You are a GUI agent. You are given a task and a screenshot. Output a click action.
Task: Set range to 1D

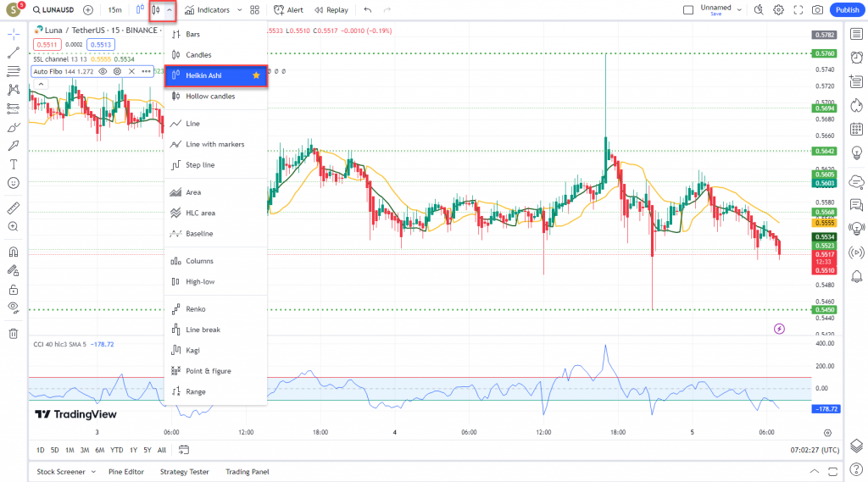click(41, 450)
